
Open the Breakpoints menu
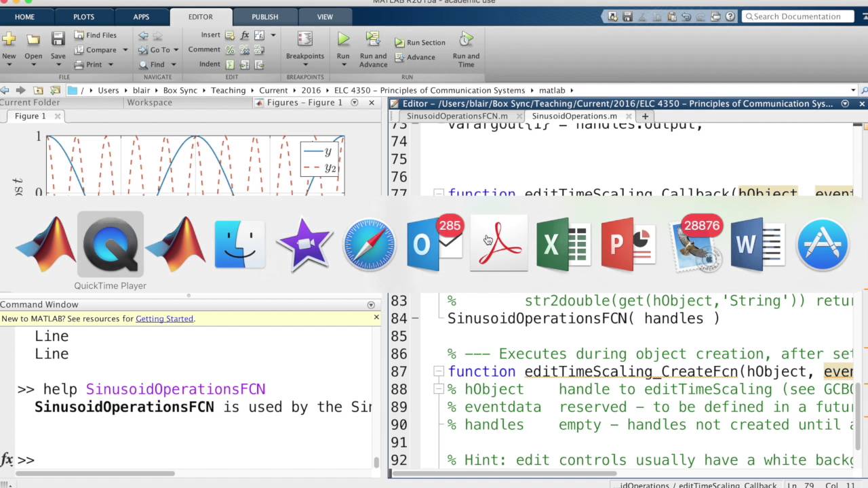tap(305, 49)
